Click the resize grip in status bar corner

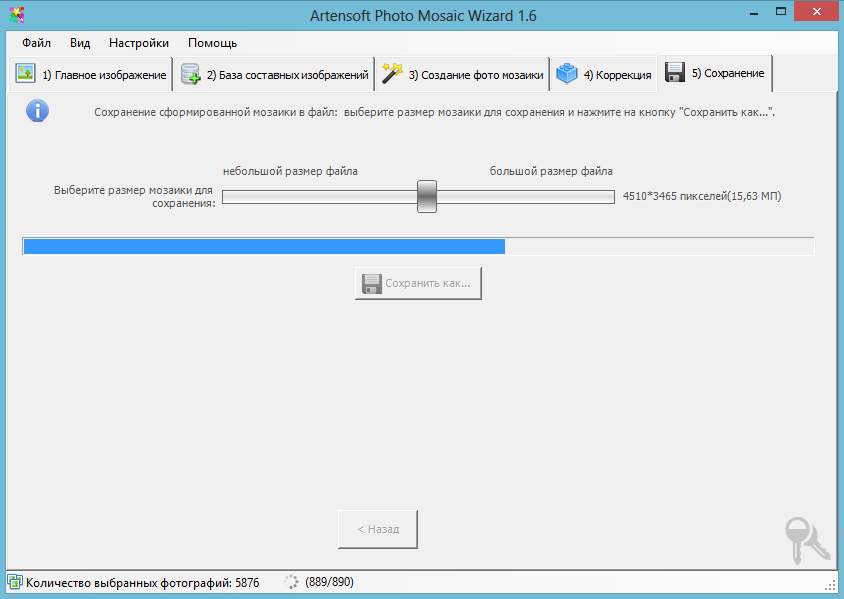click(830, 584)
